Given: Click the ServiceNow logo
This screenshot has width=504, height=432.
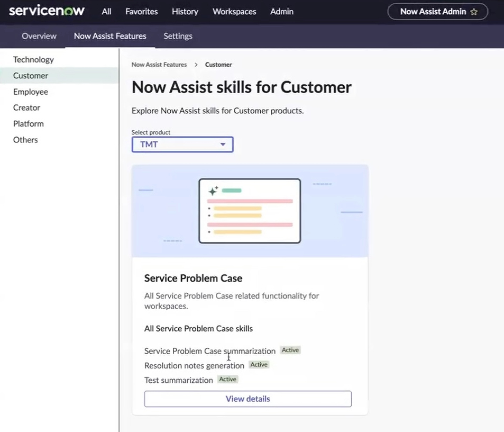Looking at the screenshot, I should click(x=47, y=11).
